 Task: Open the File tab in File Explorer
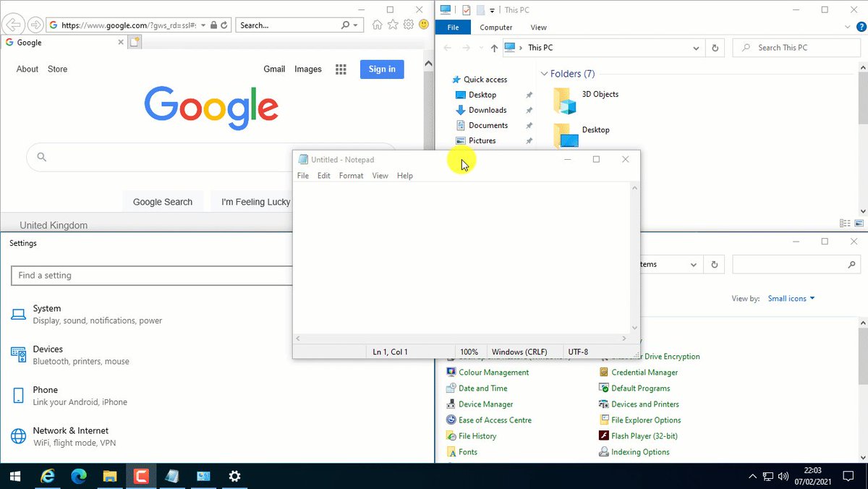pyautogui.click(x=453, y=27)
